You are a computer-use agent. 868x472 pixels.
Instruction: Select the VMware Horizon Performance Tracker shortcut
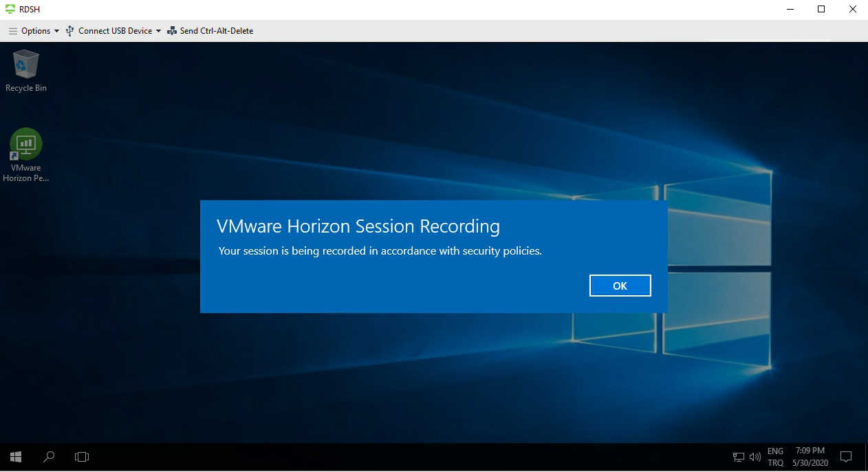26,155
